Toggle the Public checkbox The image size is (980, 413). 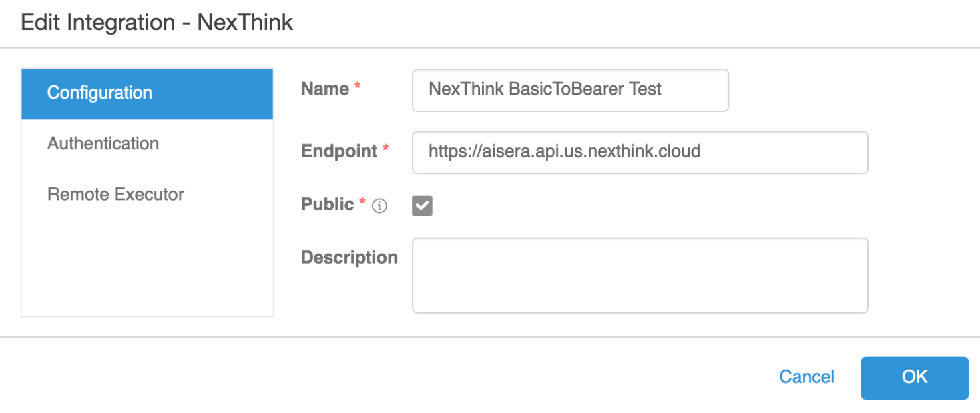click(x=422, y=206)
